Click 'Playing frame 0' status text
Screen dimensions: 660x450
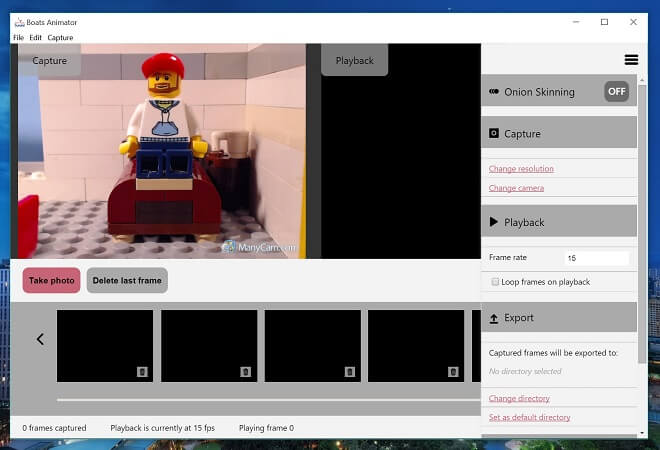coord(266,428)
